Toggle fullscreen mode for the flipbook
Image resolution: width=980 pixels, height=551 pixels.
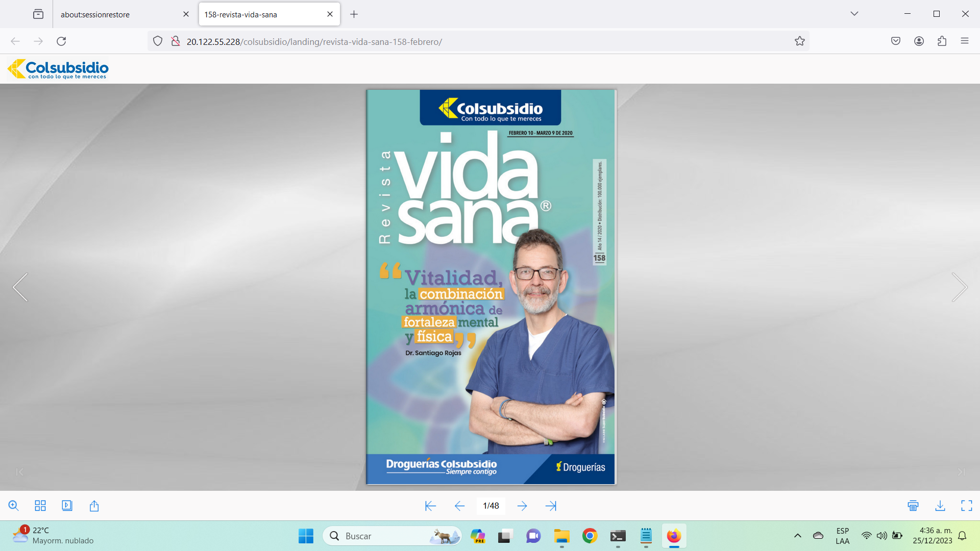(x=967, y=506)
